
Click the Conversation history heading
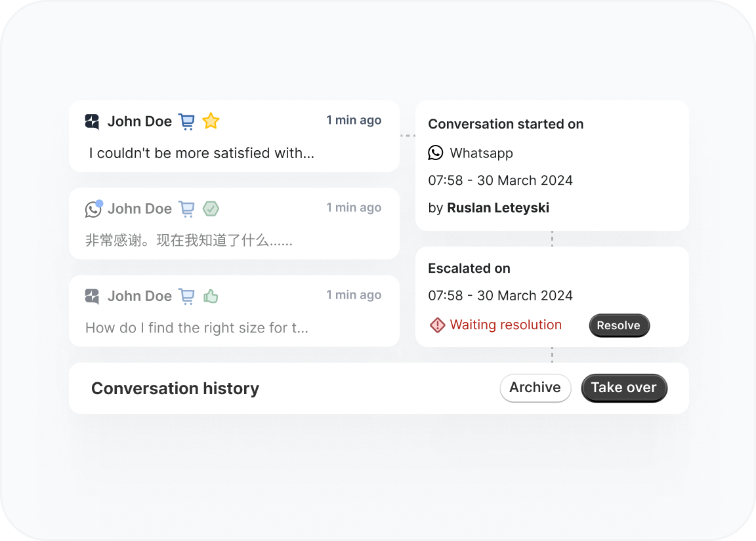175,389
